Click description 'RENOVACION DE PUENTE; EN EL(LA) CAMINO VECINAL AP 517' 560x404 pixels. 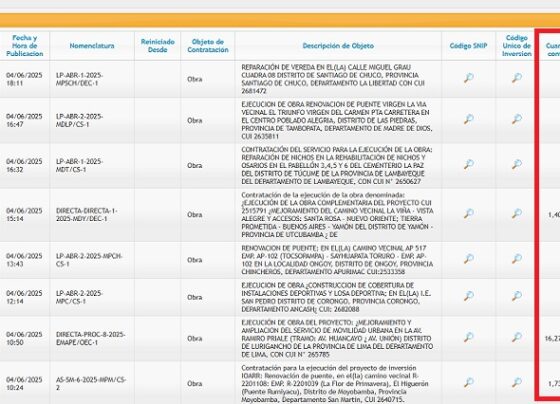(x=337, y=260)
